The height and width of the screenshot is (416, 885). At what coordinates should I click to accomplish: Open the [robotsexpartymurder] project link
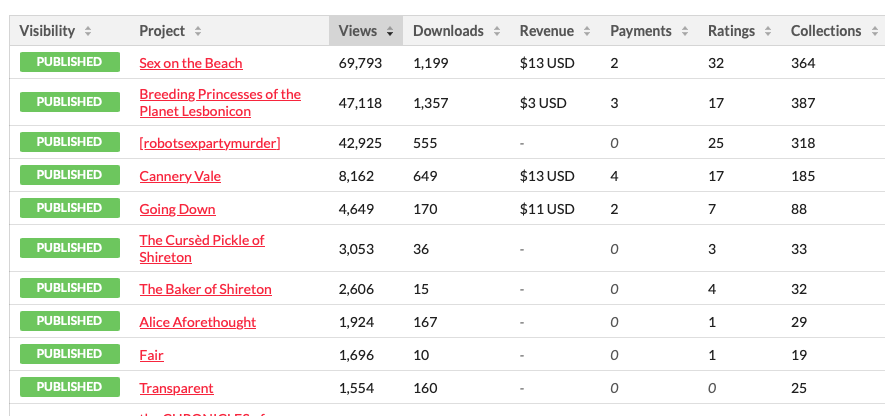209,143
